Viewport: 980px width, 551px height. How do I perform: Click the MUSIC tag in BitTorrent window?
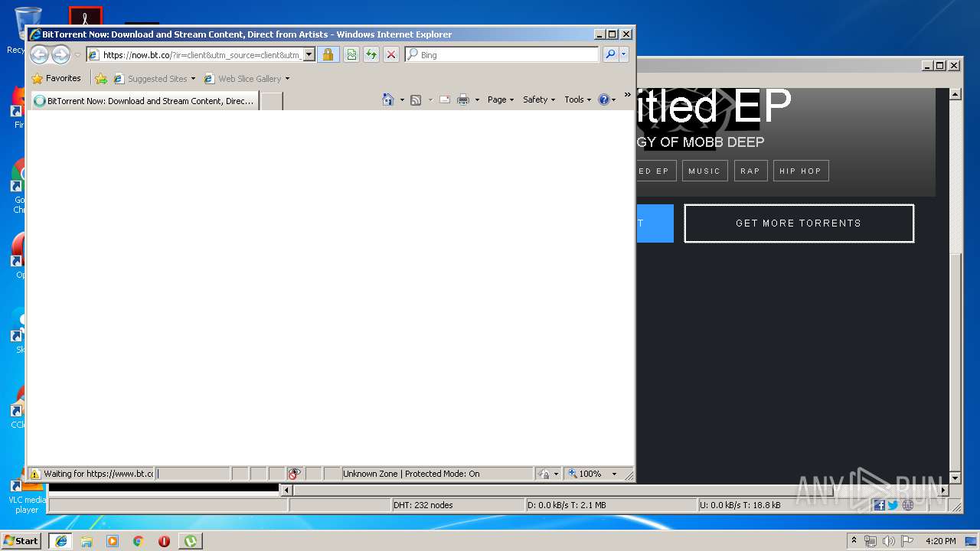(704, 171)
